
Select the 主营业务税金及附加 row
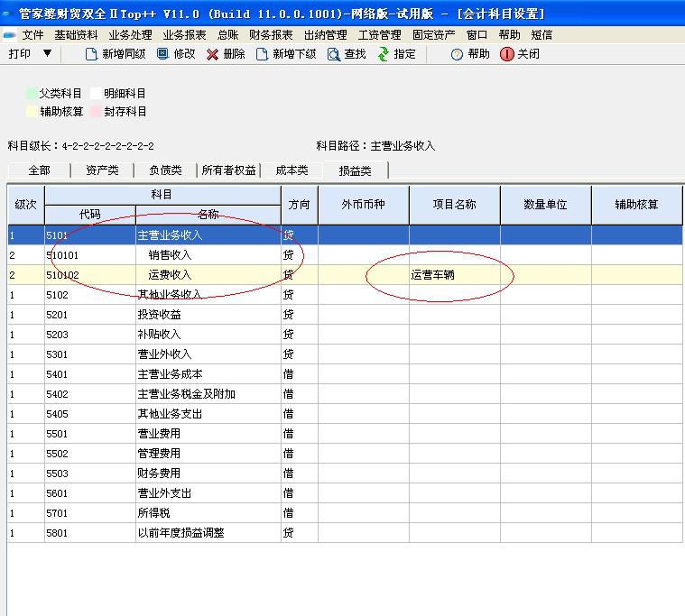345,394
